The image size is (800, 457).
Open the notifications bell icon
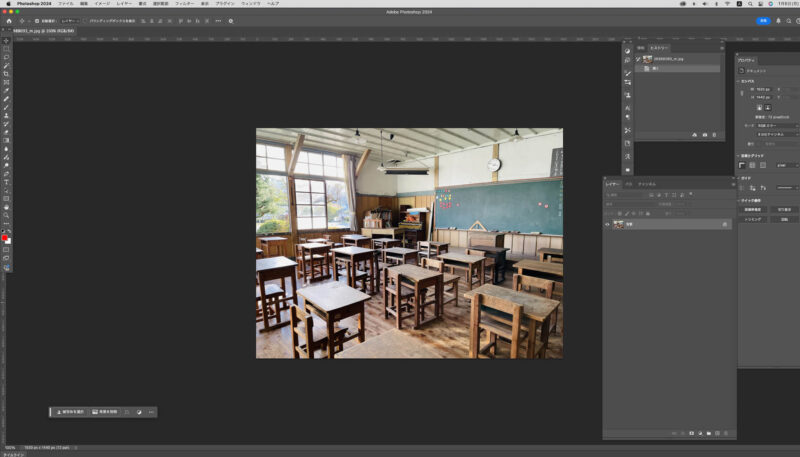778,21
